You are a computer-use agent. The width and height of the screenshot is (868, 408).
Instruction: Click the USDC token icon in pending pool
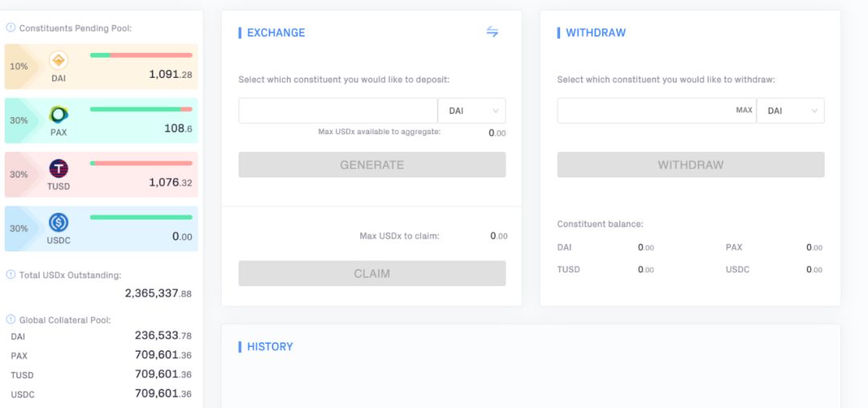[59, 222]
